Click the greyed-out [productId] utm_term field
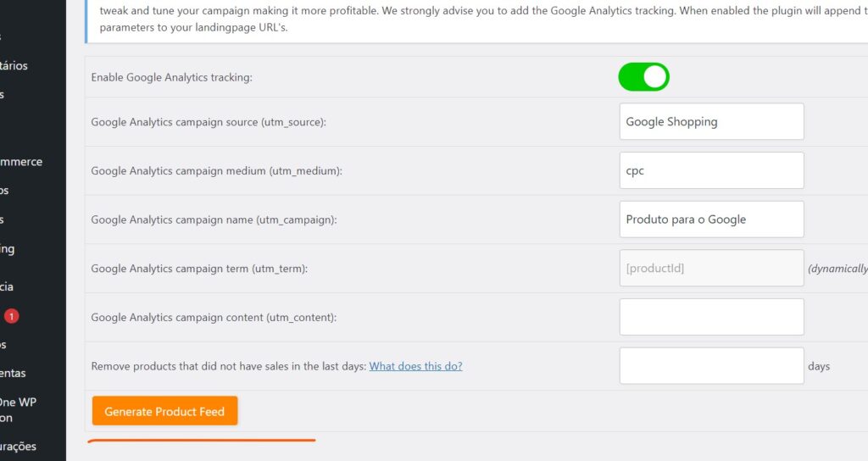Image resolution: width=868 pixels, height=461 pixels. coord(711,268)
